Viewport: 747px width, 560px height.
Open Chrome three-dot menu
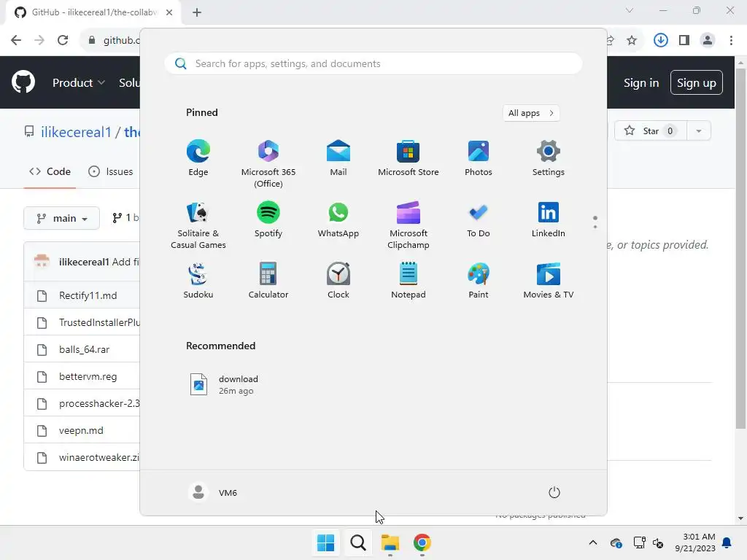pyautogui.click(x=731, y=40)
